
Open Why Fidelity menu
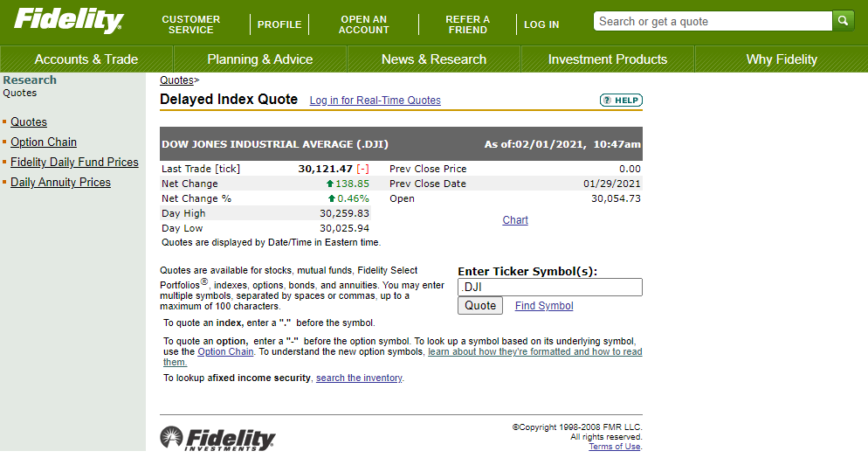coord(781,59)
